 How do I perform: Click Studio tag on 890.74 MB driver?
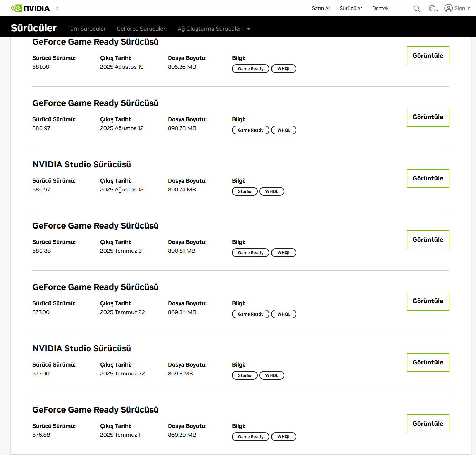(244, 191)
